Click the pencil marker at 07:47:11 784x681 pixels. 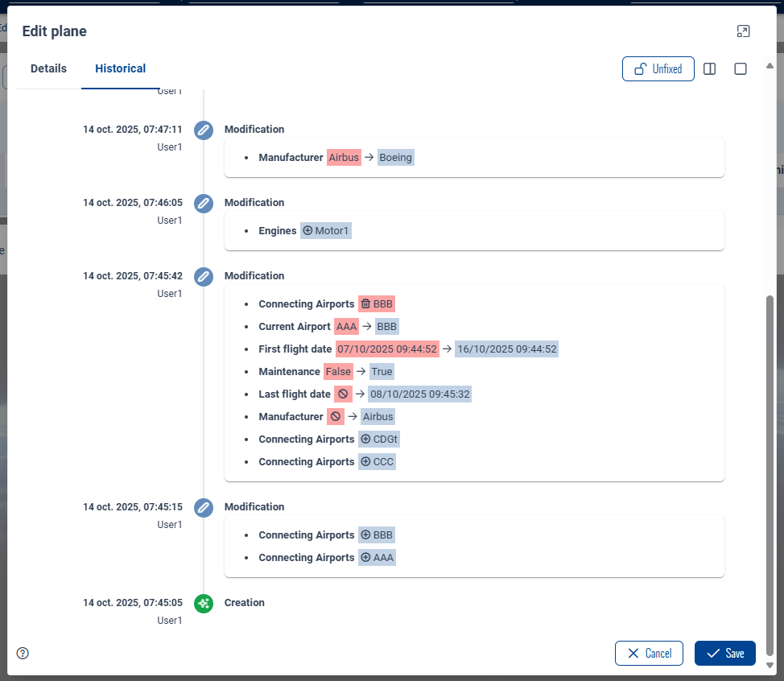(204, 130)
